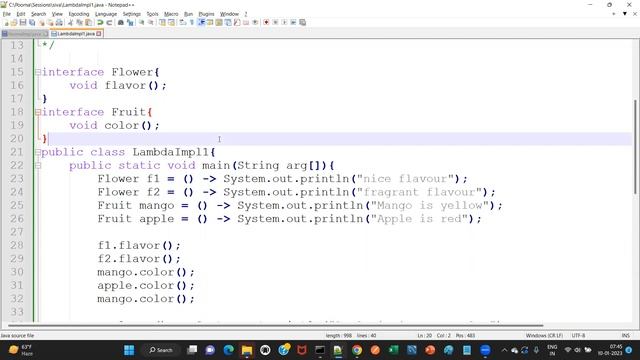Click the Close document toolbar icon
The width and height of the screenshot is (640, 360).
(x=42, y=22)
